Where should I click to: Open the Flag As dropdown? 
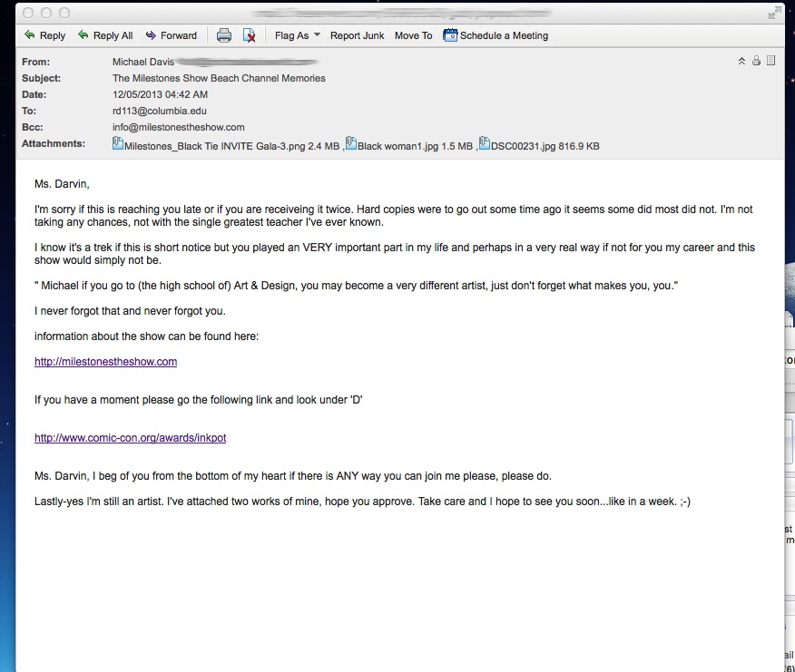click(x=297, y=35)
